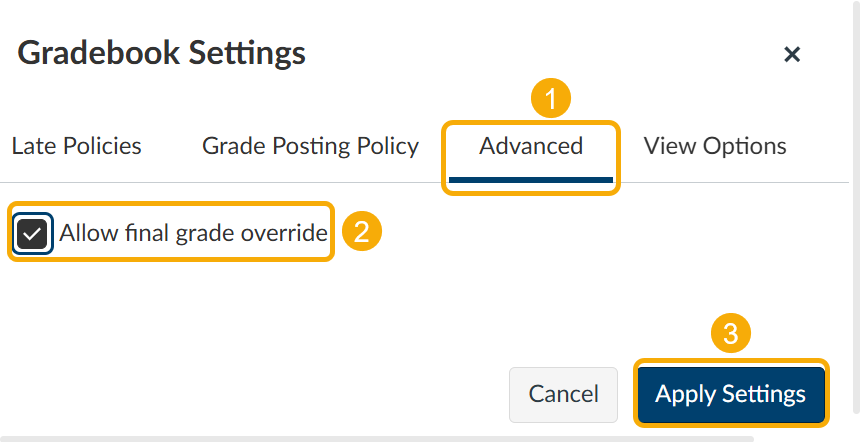Click the vertical scrollbar on right edge
This screenshot has width=863, height=442.
(x=856, y=207)
